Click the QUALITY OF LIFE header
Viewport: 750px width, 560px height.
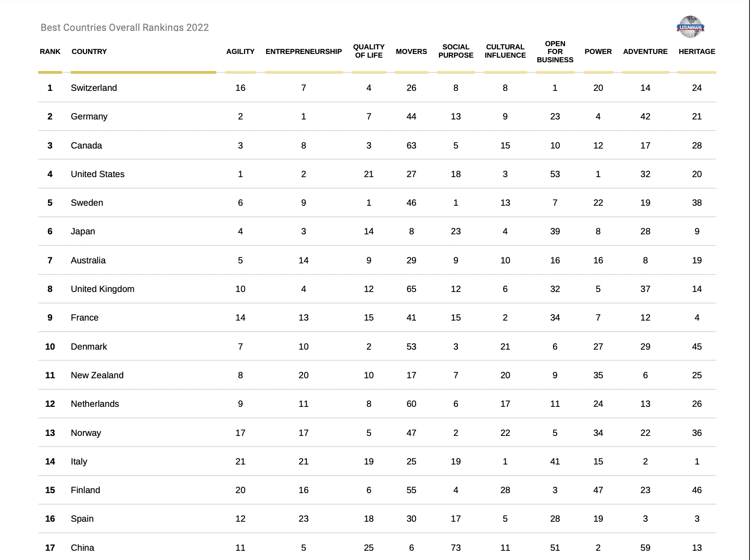click(x=369, y=51)
